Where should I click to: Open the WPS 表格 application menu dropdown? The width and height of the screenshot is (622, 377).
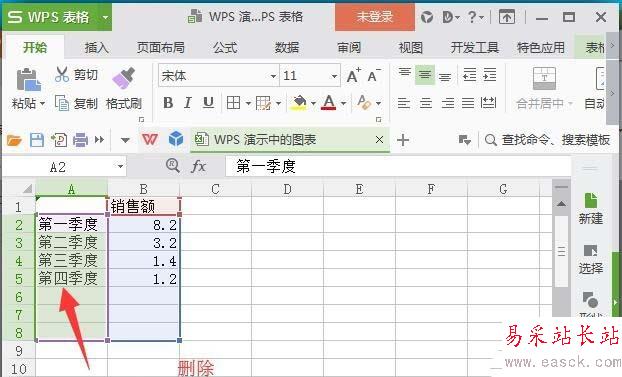105,17
